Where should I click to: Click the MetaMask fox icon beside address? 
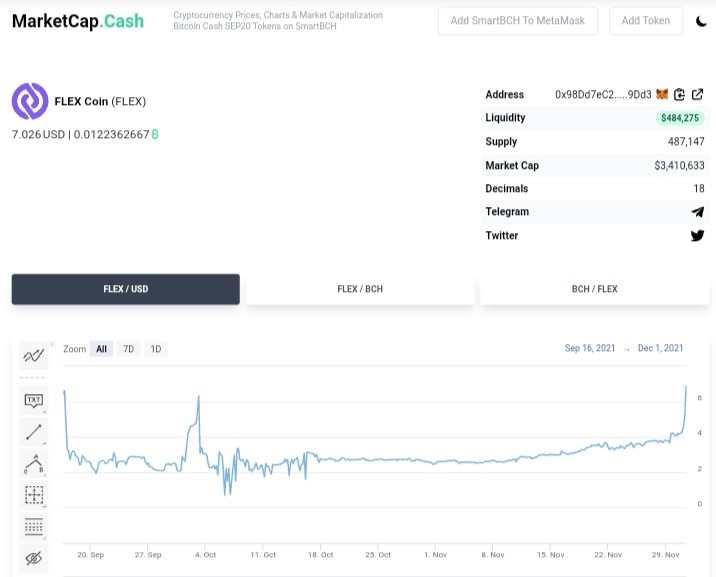(662, 94)
